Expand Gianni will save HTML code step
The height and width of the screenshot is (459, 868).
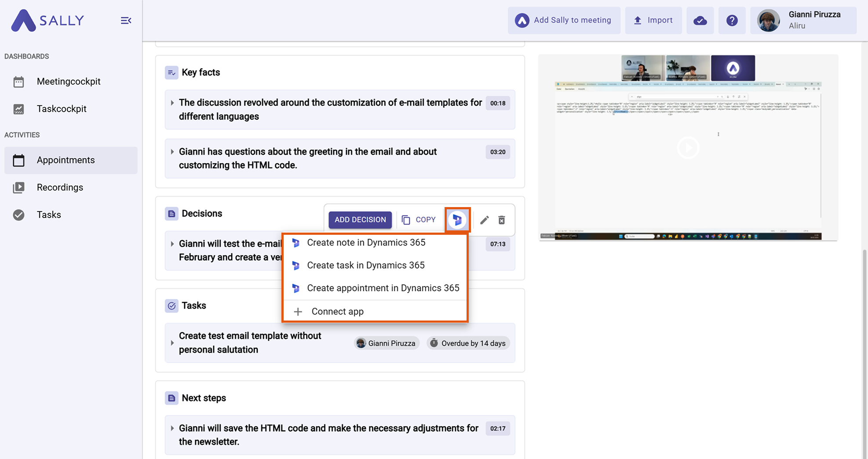tap(172, 428)
